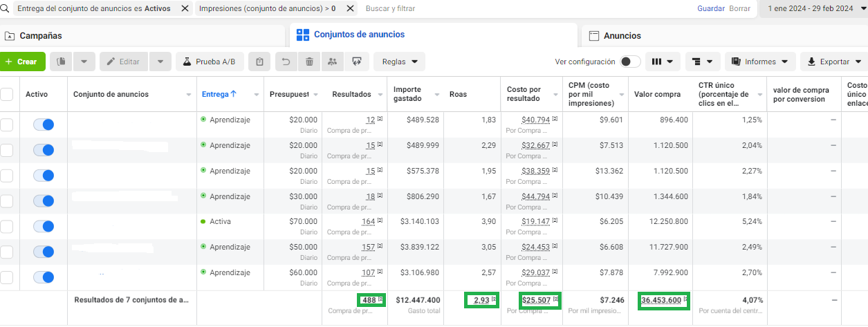
Task: Toggle off the ad set with $575.378 spent
Action: [x=43, y=176]
